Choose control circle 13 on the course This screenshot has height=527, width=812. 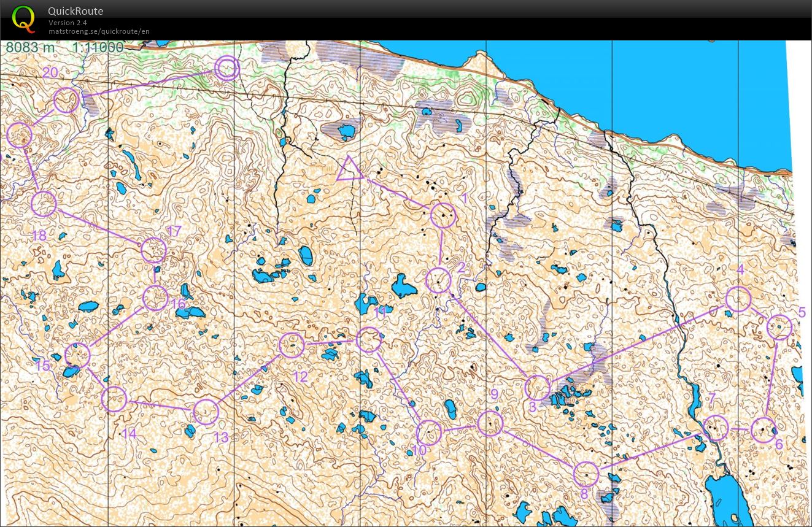[206, 412]
